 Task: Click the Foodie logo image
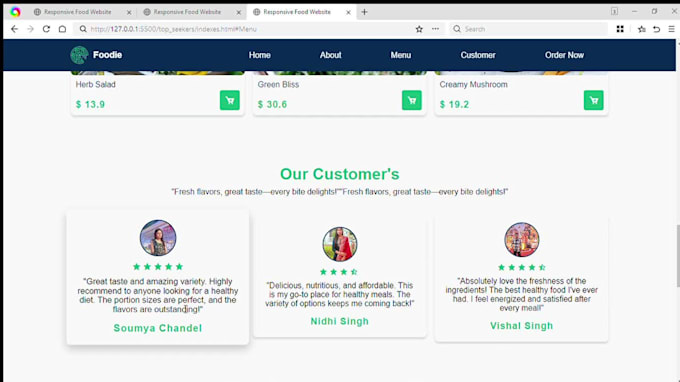click(79, 55)
